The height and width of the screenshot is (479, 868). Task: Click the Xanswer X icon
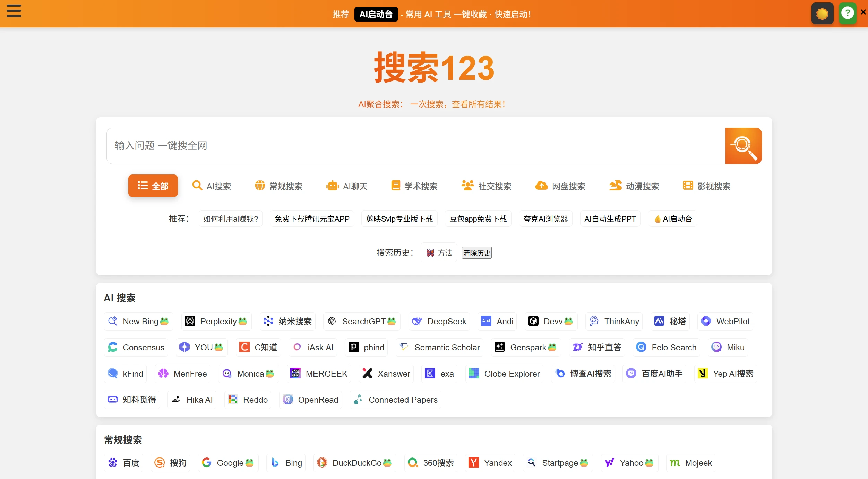(x=367, y=373)
